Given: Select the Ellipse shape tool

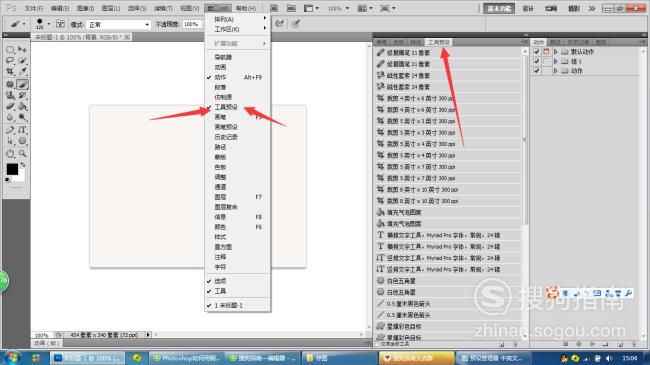Looking at the screenshot, I should pyautogui.click(x=22, y=141).
